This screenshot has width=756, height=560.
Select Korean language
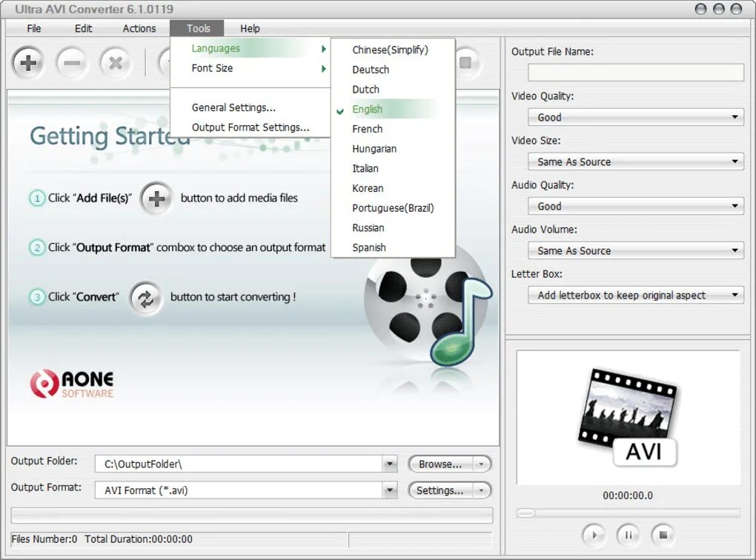[x=393, y=188]
